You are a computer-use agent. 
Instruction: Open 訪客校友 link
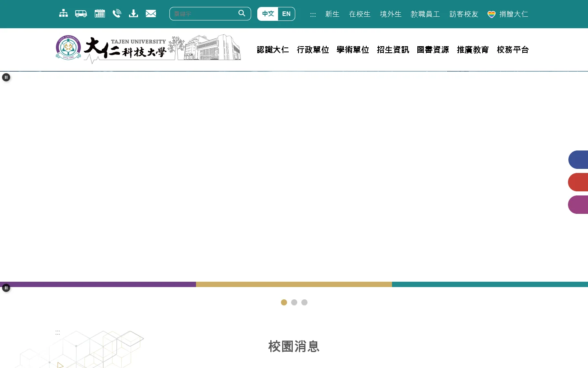[x=464, y=14]
